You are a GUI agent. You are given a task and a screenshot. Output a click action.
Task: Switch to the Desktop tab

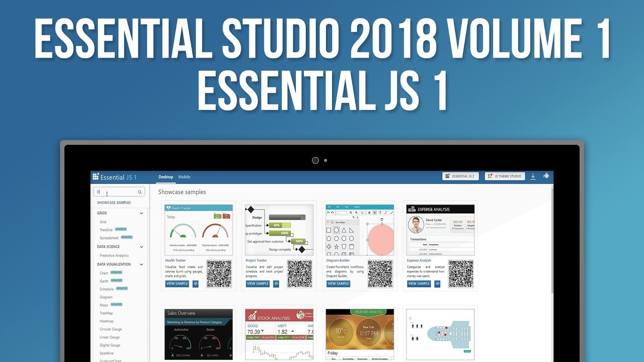[166, 177]
